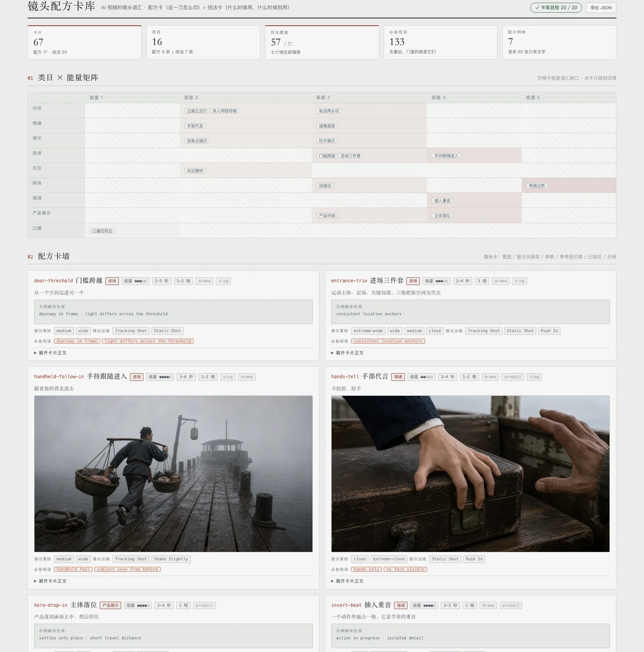Screen dimensions: 644x652
Task: Click the Shake Slightly camera-move chip
Action: pyautogui.click(x=171, y=559)
